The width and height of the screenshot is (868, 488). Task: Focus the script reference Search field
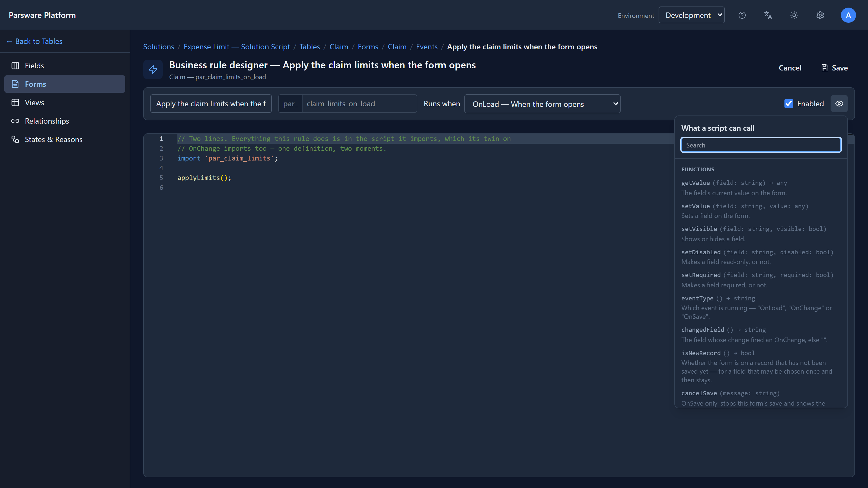click(x=761, y=145)
